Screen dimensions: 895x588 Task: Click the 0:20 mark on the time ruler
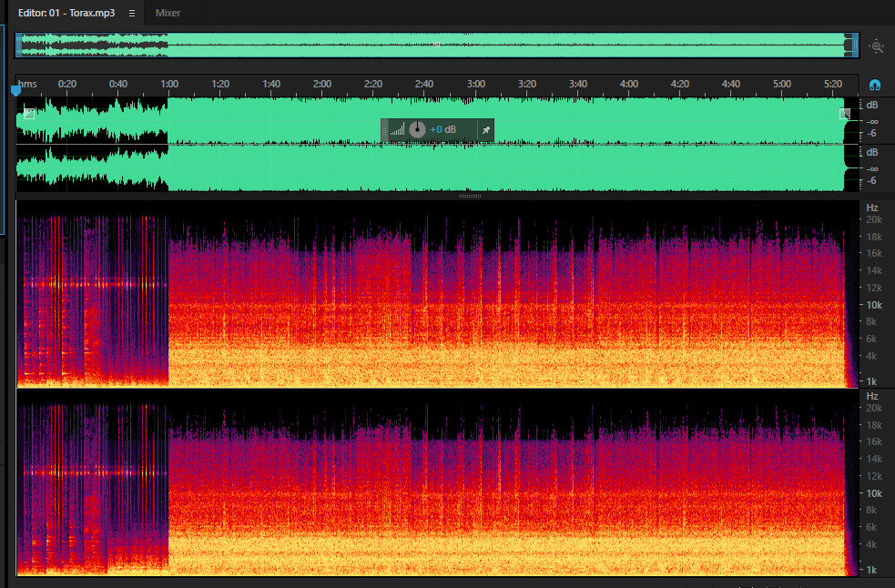(67, 84)
